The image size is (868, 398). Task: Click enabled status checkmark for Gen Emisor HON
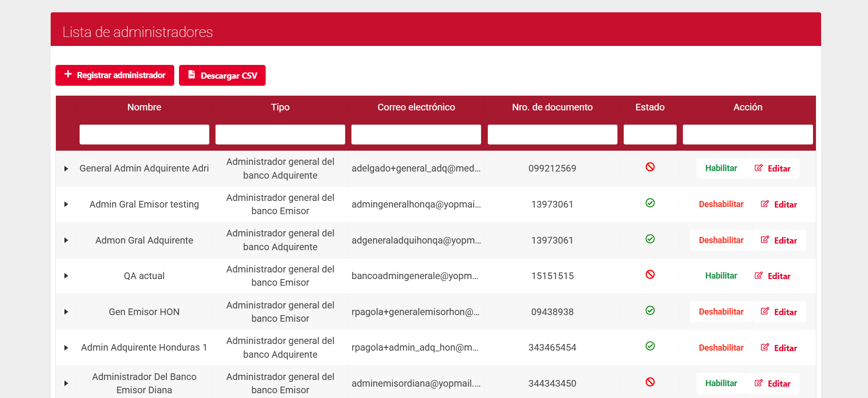click(650, 310)
